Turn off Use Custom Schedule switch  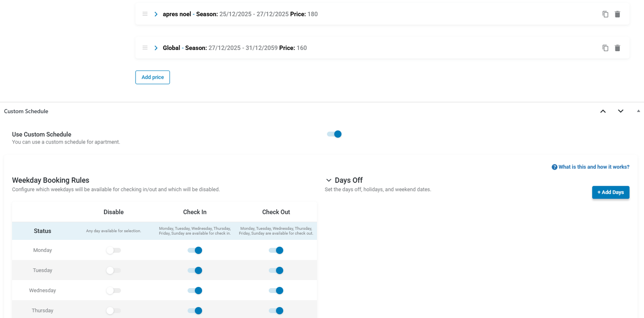click(x=334, y=134)
